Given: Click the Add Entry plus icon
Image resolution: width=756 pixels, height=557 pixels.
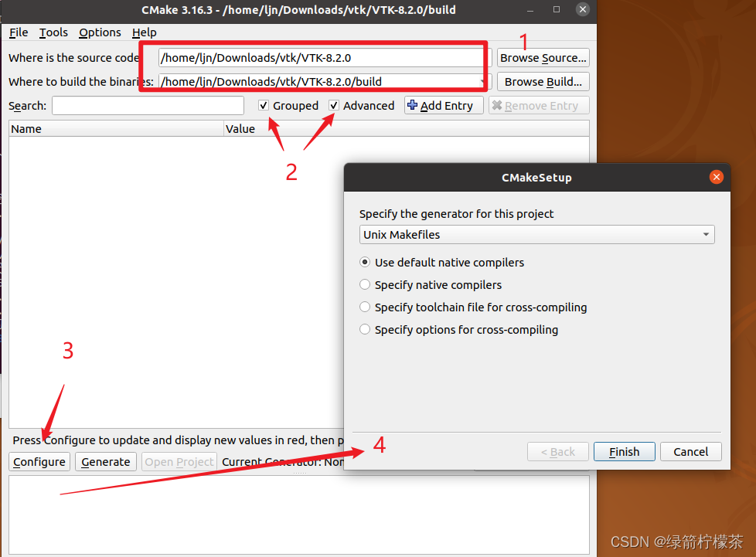Looking at the screenshot, I should pos(412,104).
